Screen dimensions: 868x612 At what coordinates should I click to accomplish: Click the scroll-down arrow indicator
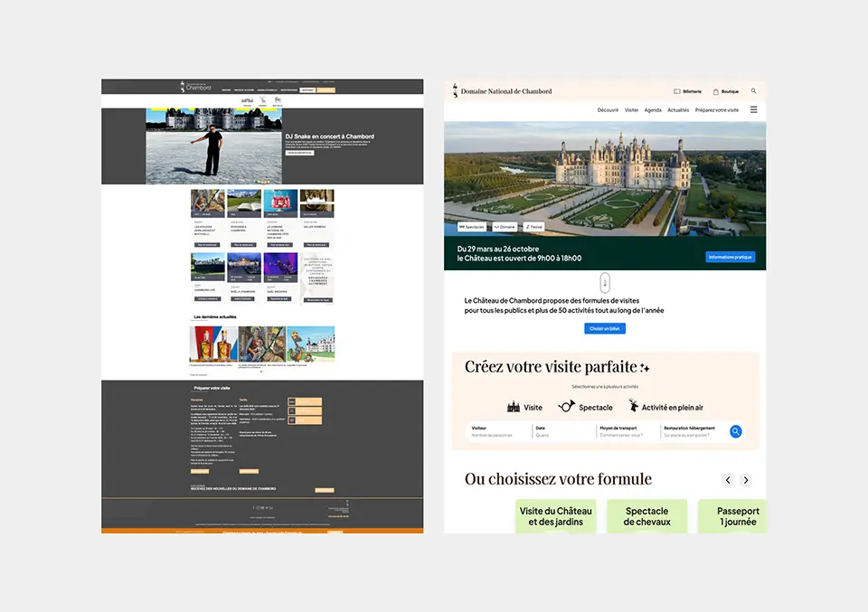click(x=605, y=282)
